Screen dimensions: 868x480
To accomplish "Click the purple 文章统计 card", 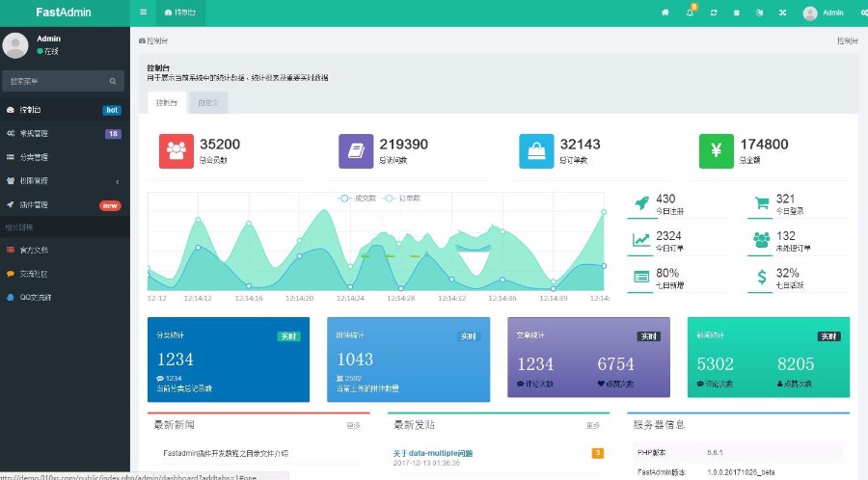I will (588, 357).
